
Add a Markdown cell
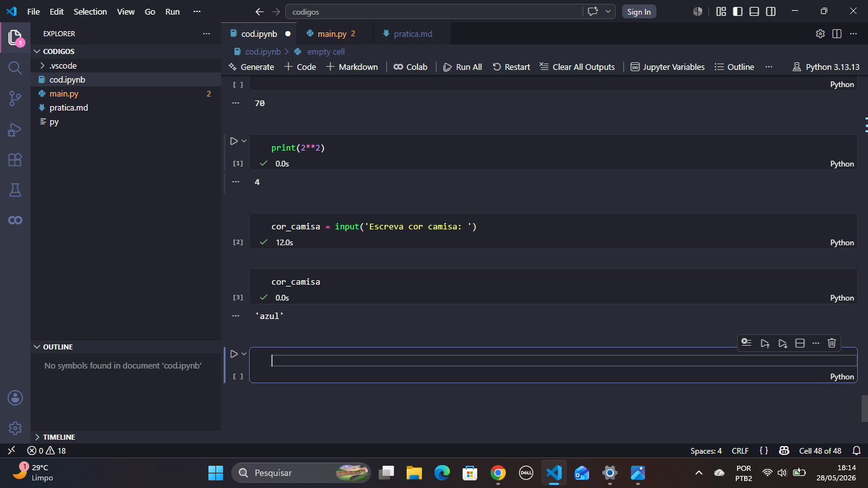point(351,67)
